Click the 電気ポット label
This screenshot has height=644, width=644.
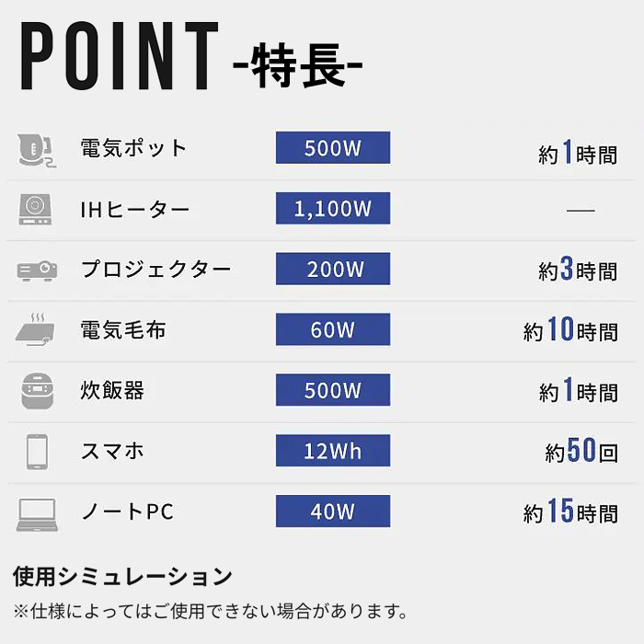tap(133, 148)
